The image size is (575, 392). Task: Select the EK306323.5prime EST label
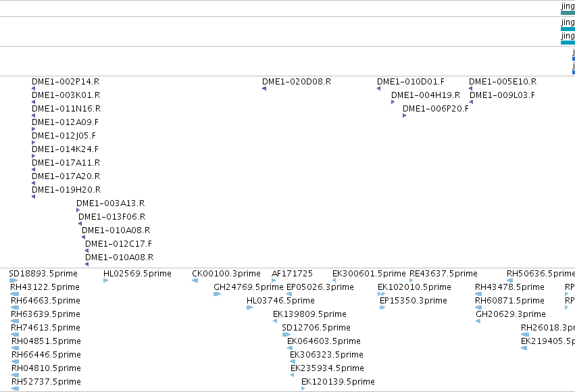click(327, 355)
